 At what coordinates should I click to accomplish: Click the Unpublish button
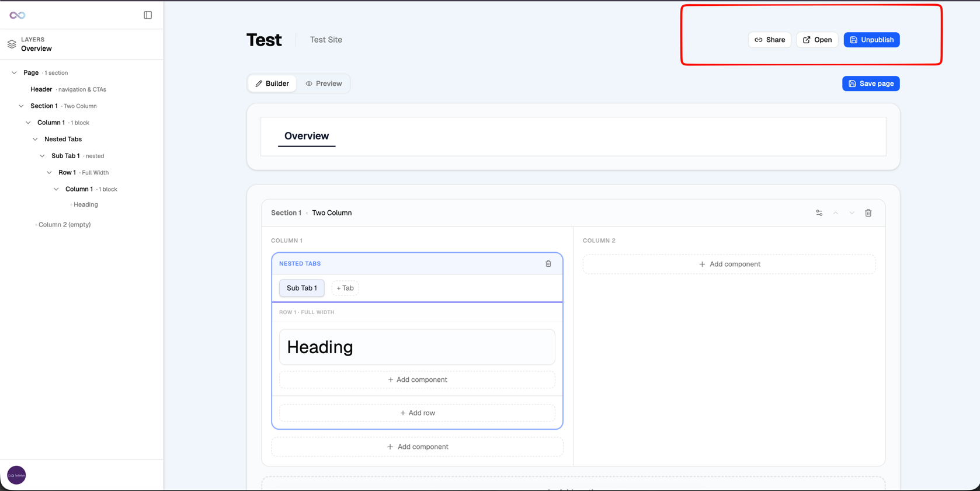tap(871, 40)
